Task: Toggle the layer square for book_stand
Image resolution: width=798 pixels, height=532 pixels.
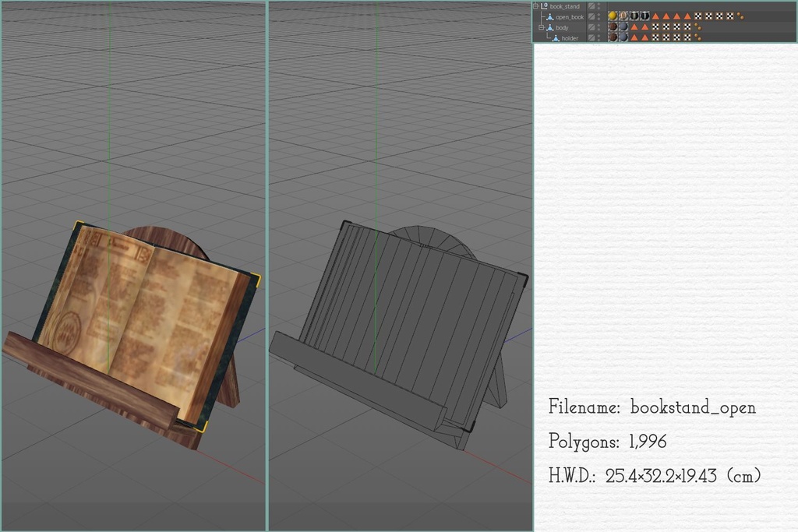Action: [591, 6]
